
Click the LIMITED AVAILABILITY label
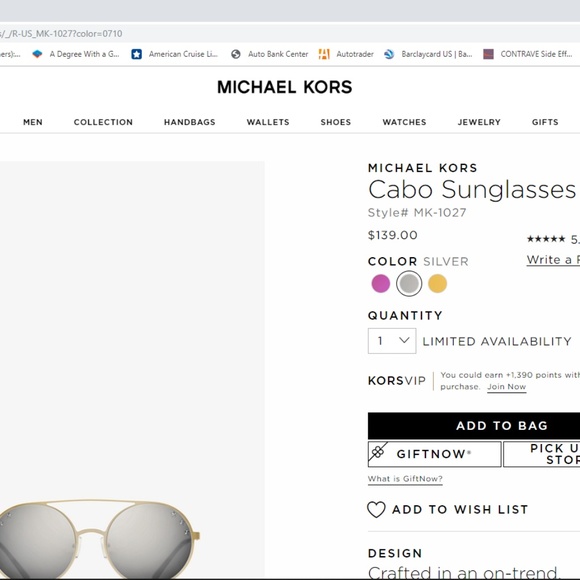pos(497,341)
